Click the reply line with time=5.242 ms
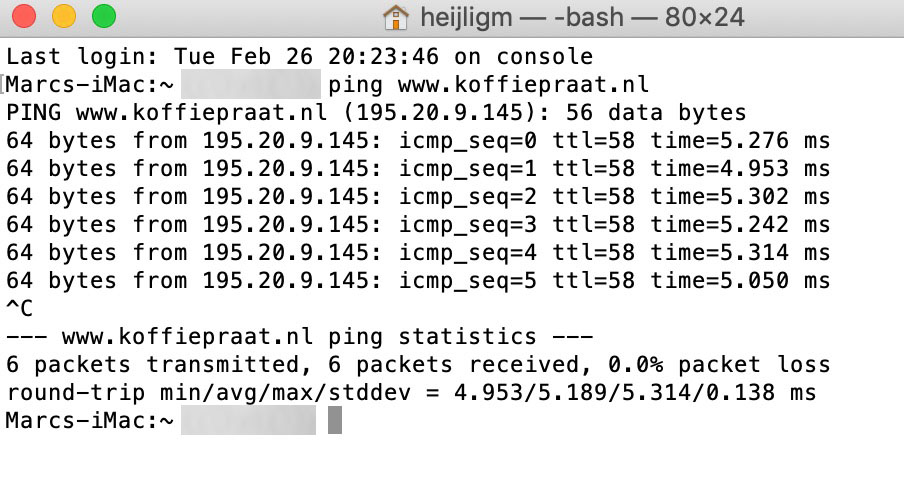 tap(418, 225)
